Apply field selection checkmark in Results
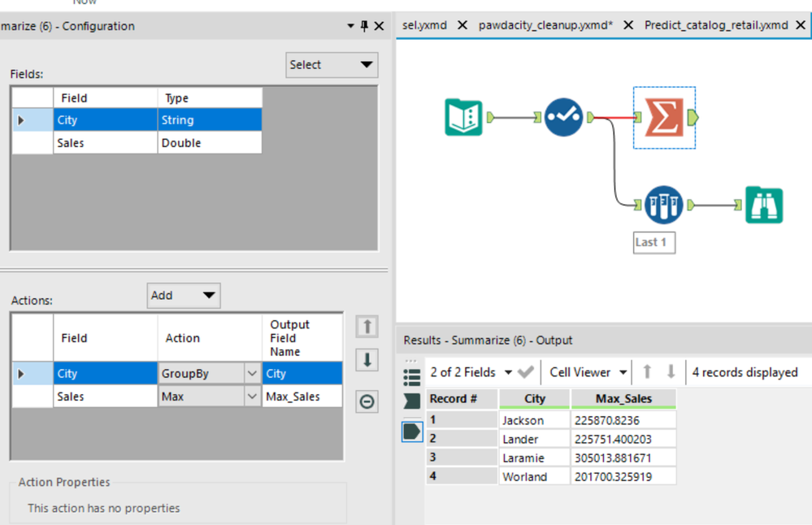Viewport: 812px width, 525px height. point(526,371)
